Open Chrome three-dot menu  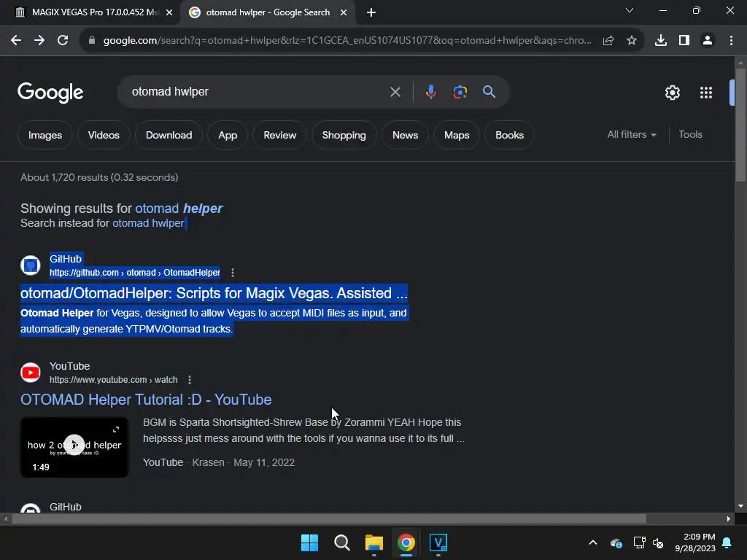coord(731,41)
